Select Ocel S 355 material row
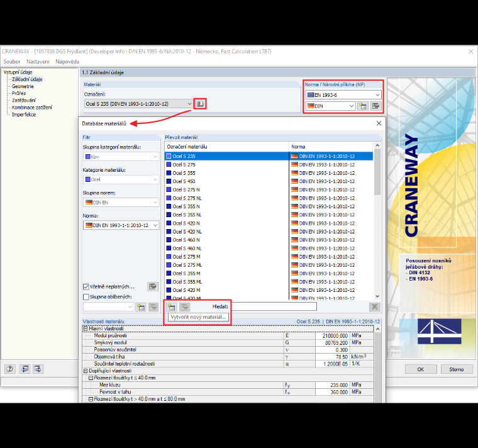 click(x=269, y=173)
